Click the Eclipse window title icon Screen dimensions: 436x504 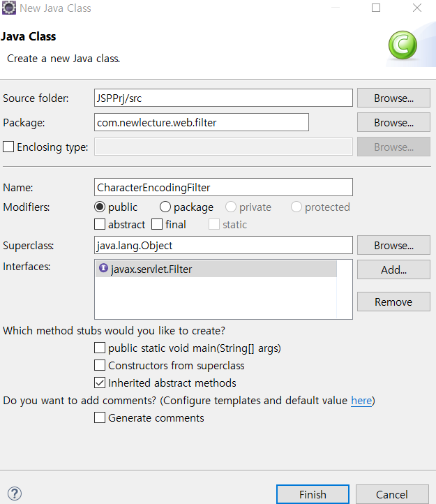(x=8, y=8)
